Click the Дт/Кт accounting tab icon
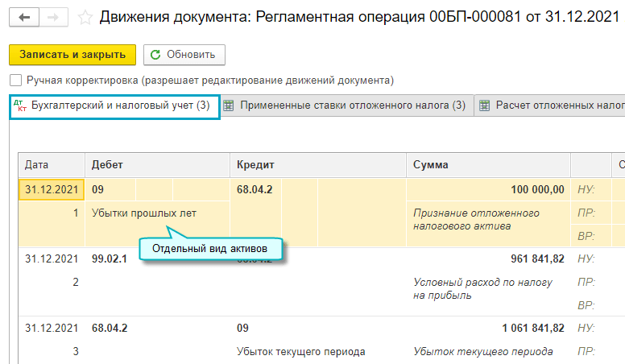 (20, 105)
